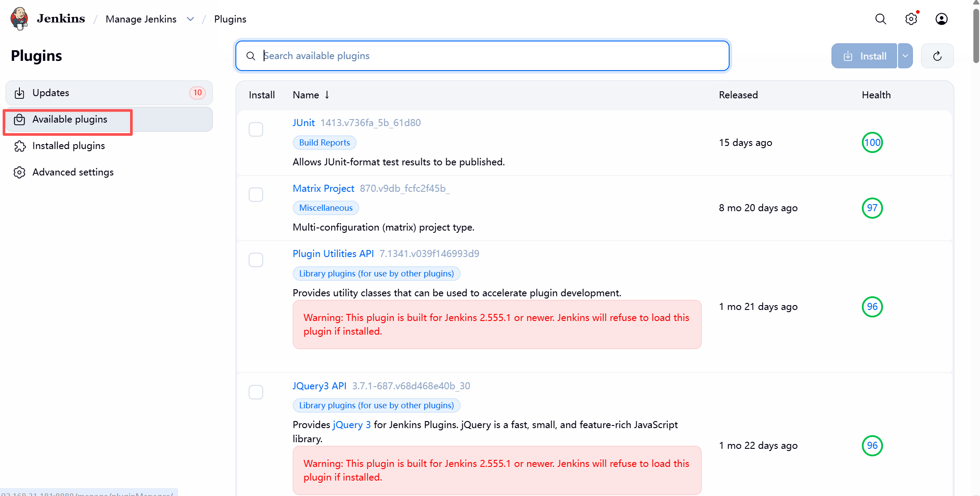Open the Manage Jenkins gear icon
Image resolution: width=980 pixels, height=496 pixels.
pyautogui.click(x=911, y=19)
